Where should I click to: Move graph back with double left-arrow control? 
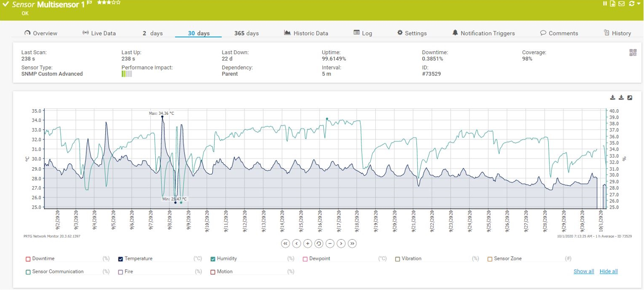[284, 243]
